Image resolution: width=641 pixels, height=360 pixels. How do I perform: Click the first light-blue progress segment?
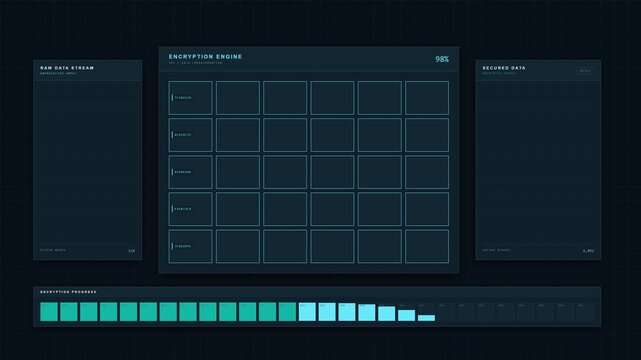(x=307, y=312)
